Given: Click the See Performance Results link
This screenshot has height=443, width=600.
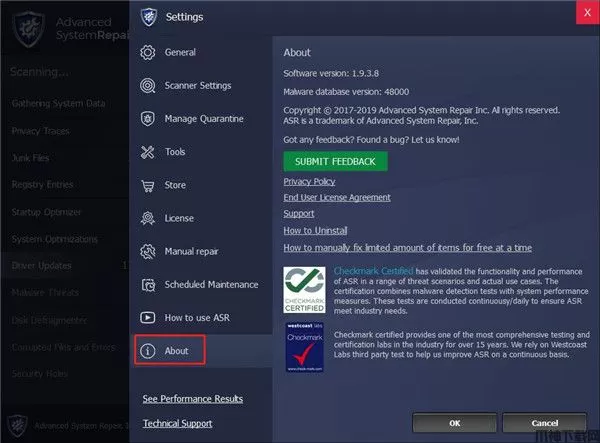Looking at the screenshot, I should (x=192, y=399).
